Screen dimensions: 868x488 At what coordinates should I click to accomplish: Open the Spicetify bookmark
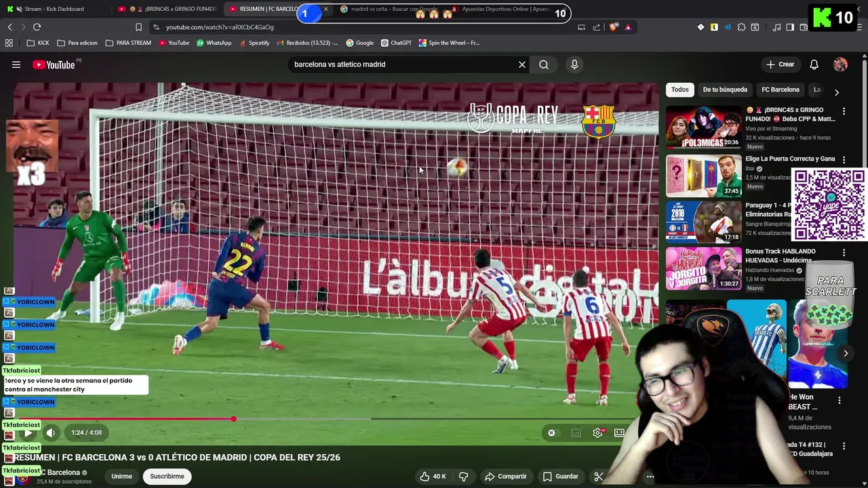254,43
